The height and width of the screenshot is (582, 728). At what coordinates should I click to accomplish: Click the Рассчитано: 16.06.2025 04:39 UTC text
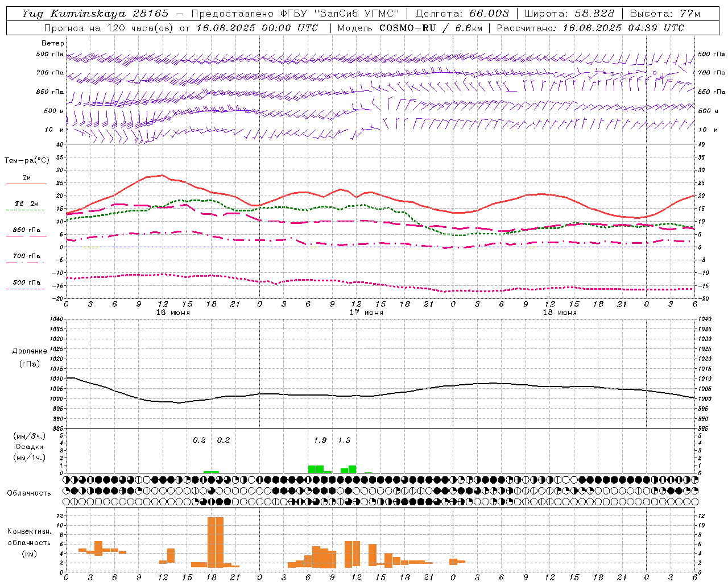[x=590, y=28]
